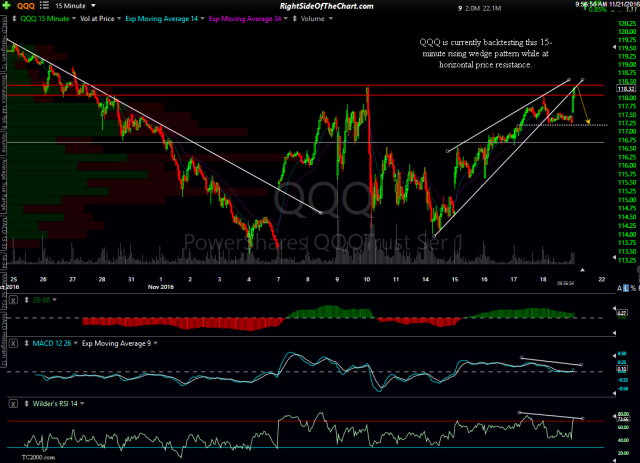Expand Exp Moving Average 14 dropdown

click(x=202, y=19)
